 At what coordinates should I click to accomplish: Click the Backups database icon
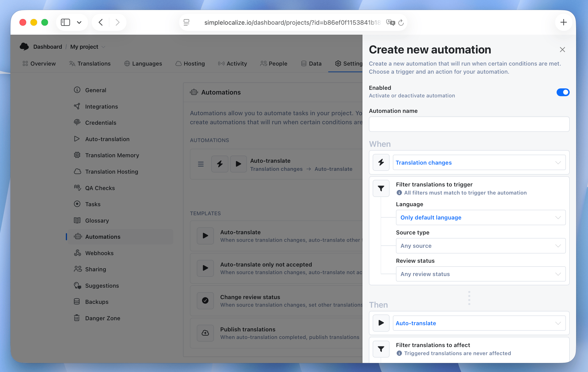(x=77, y=301)
